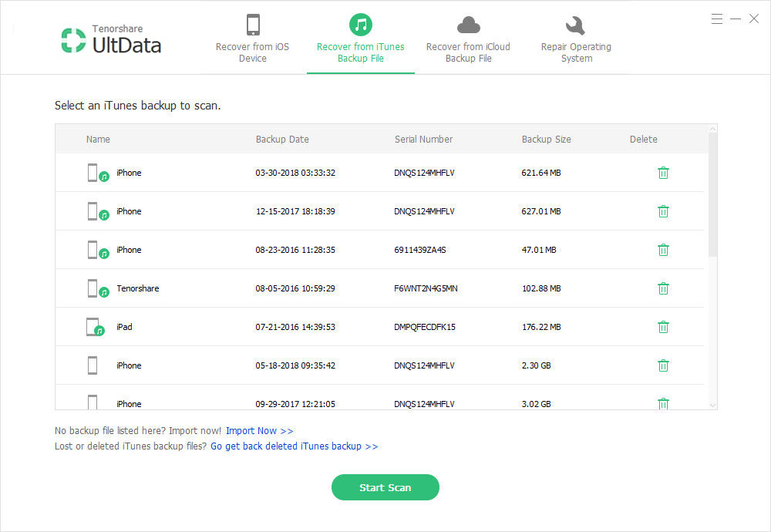The width and height of the screenshot is (771, 532).
Task: Click backup size 102.88 MB
Action: coord(541,288)
